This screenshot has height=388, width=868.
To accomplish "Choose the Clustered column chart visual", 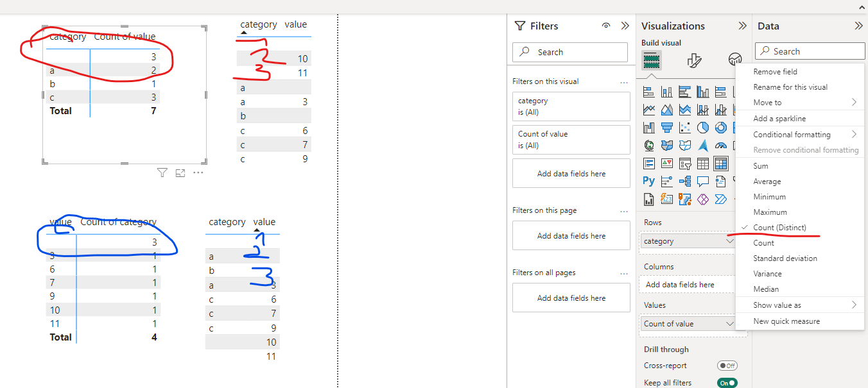I will [x=702, y=92].
